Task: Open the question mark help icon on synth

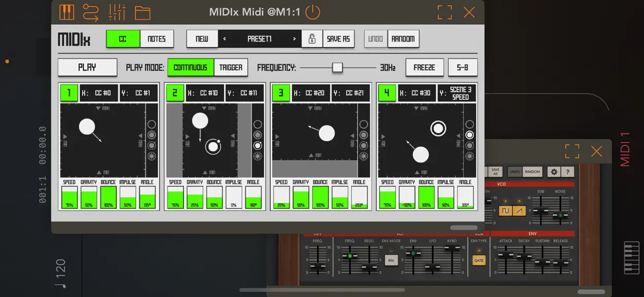Action: [567, 172]
